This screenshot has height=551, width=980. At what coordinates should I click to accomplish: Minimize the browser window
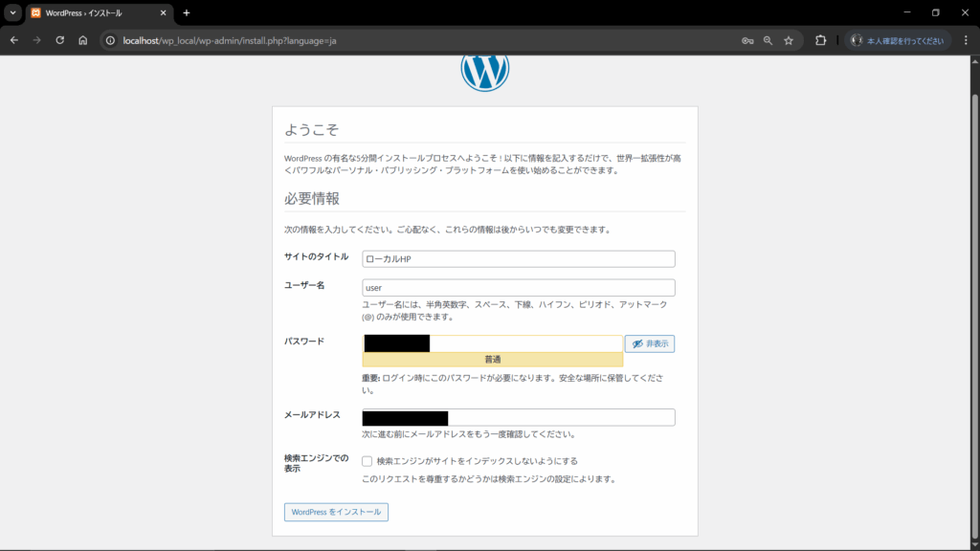click(907, 12)
